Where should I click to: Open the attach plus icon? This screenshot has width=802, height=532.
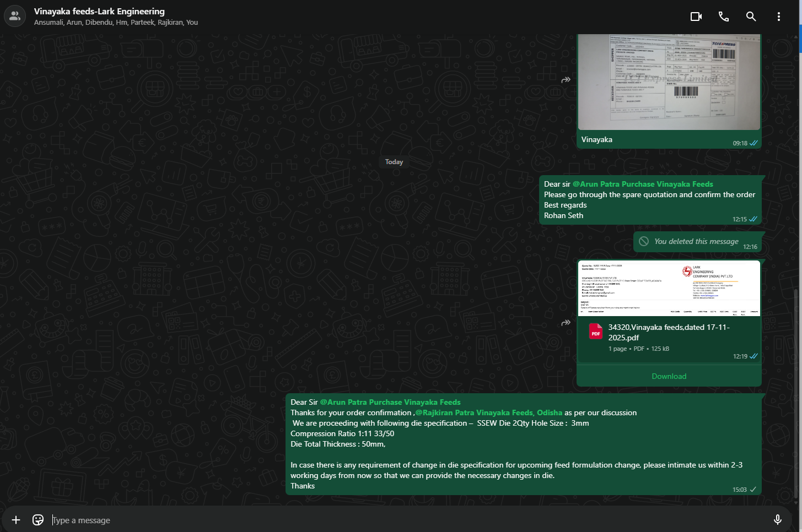16,520
